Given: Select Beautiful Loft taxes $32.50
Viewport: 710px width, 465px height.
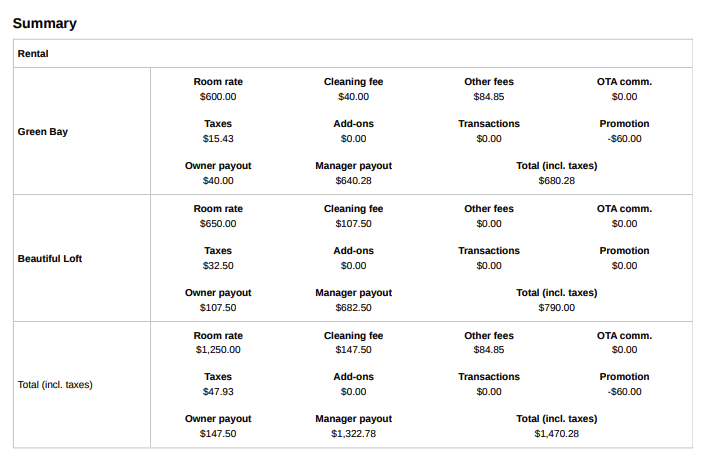Looking at the screenshot, I should (218, 266).
